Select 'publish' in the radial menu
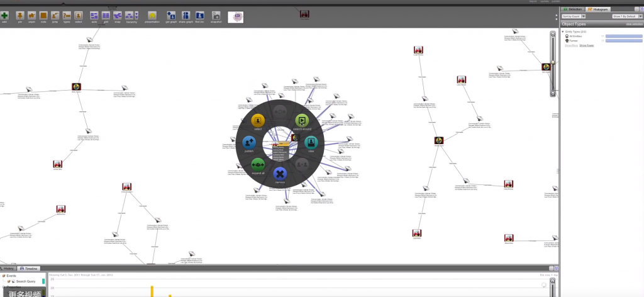Image resolution: width=644 pixels, height=297 pixels. pos(248,144)
